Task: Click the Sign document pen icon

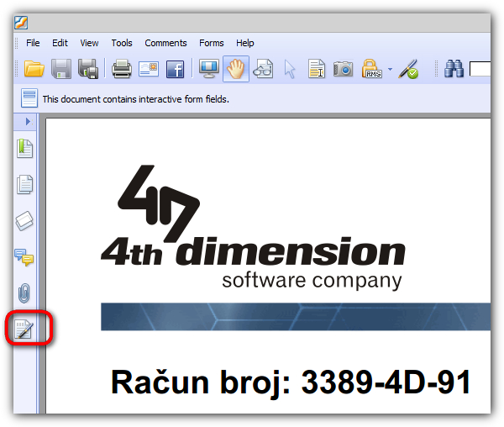Action: tap(408, 69)
